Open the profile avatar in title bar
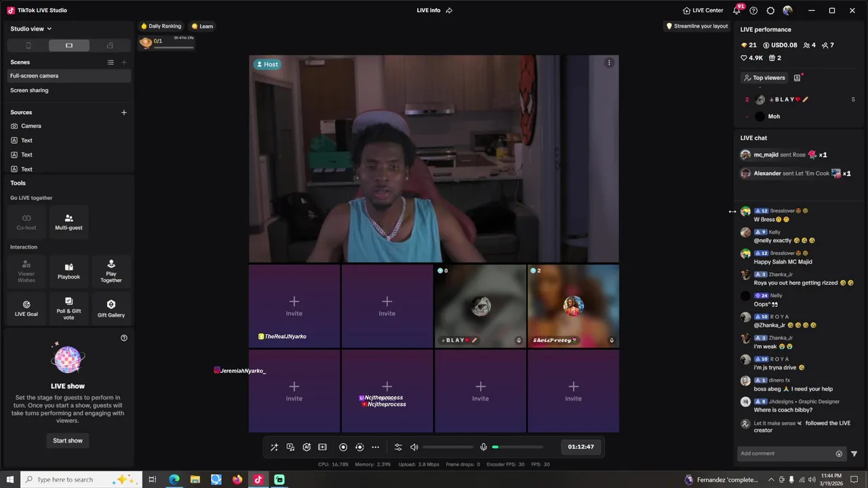 (x=787, y=11)
